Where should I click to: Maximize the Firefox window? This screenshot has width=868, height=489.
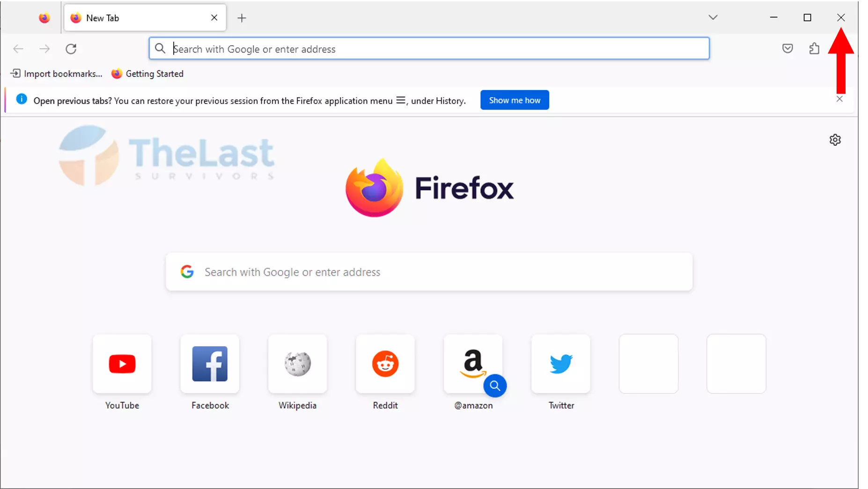coord(807,17)
